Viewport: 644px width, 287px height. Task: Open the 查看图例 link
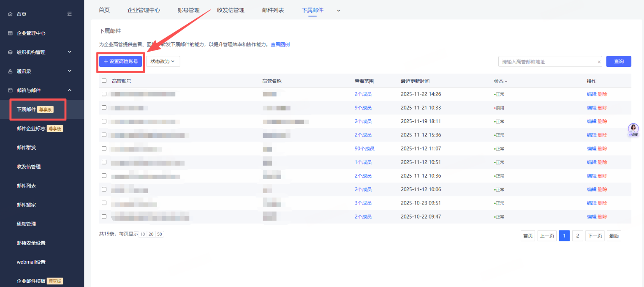pos(280,44)
